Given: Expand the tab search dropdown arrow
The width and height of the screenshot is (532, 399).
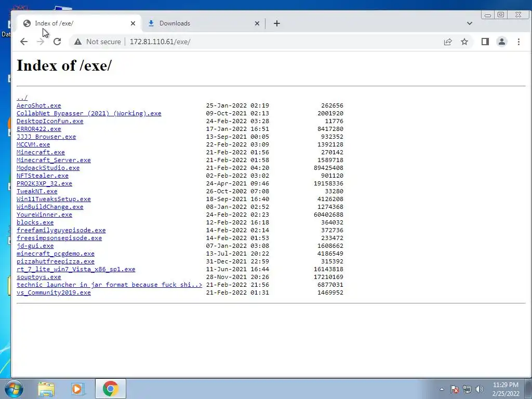Looking at the screenshot, I should tap(470, 23).
